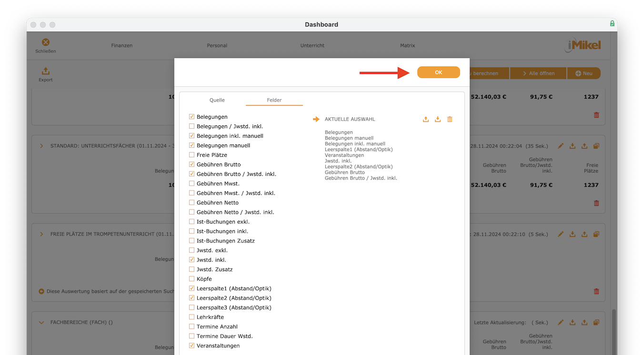Enable the Gebühren Mwst. checkbox
The width and height of the screenshot is (644, 355).
pyautogui.click(x=191, y=183)
